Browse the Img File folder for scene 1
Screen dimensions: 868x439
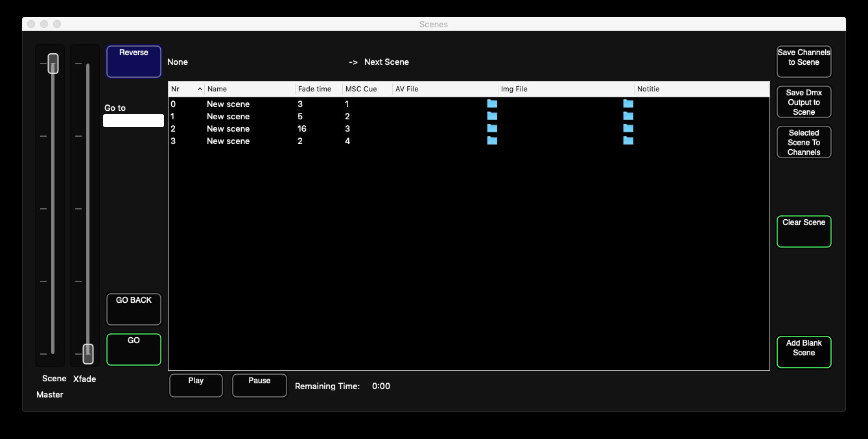click(x=628, y=115)
